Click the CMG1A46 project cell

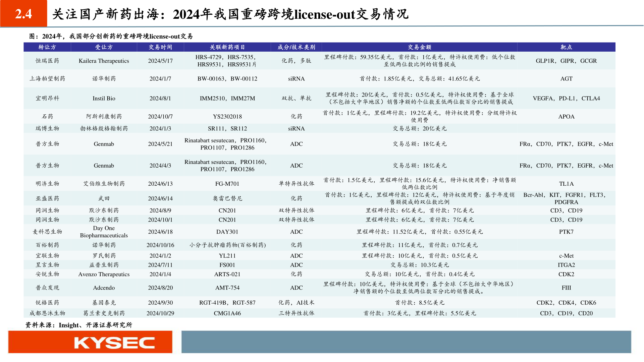(x=227, y=313)
